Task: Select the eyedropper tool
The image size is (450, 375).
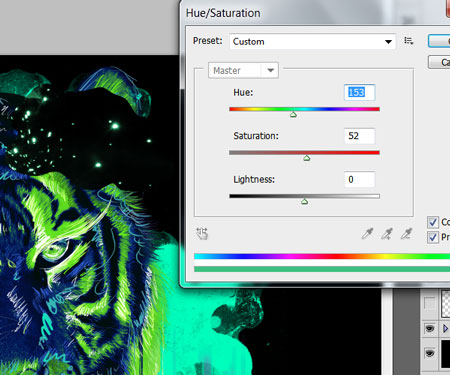Action: (x=367, y=234)
